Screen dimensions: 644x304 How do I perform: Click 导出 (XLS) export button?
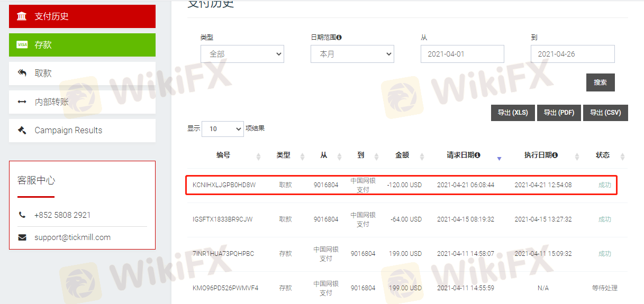513,113
